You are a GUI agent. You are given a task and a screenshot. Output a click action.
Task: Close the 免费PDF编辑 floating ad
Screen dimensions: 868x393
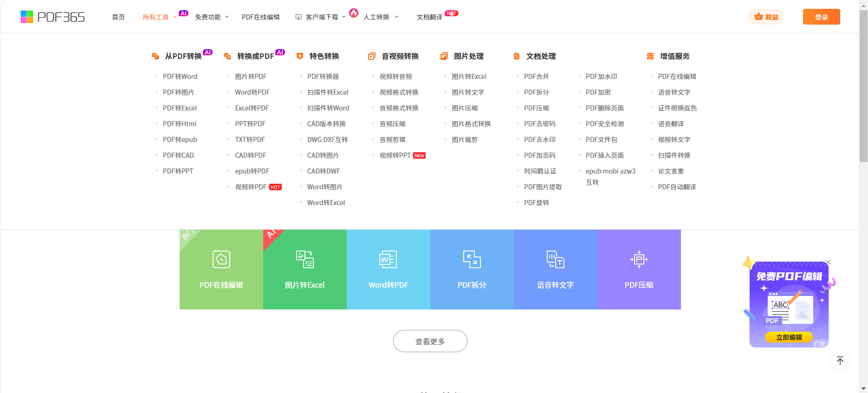[829, 263]
